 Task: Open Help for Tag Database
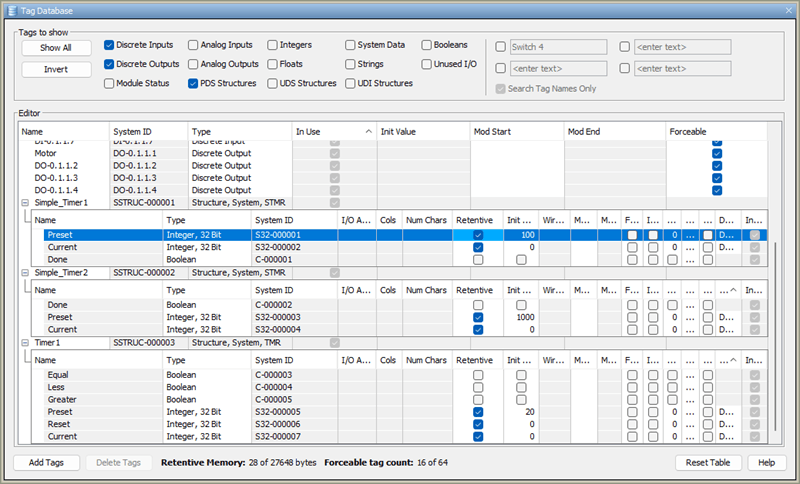tap(766, 463)
